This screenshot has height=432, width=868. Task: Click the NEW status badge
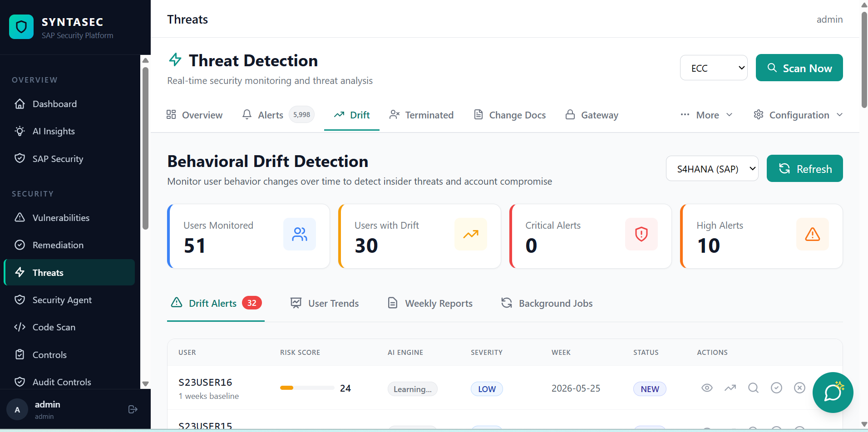[650, 389]
